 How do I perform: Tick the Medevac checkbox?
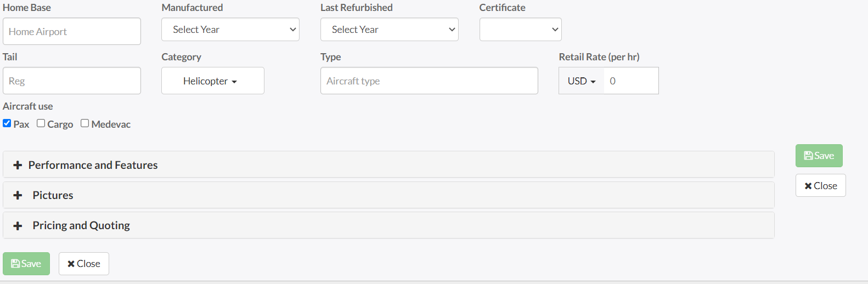(85, 123)
